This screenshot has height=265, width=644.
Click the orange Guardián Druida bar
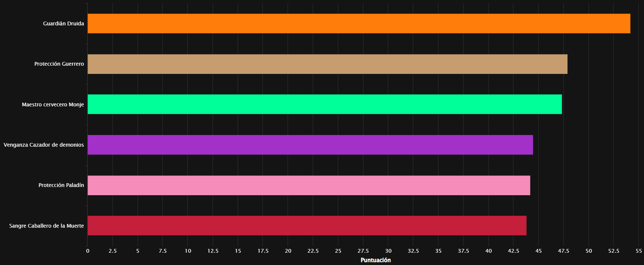click(x=359, y=24)
